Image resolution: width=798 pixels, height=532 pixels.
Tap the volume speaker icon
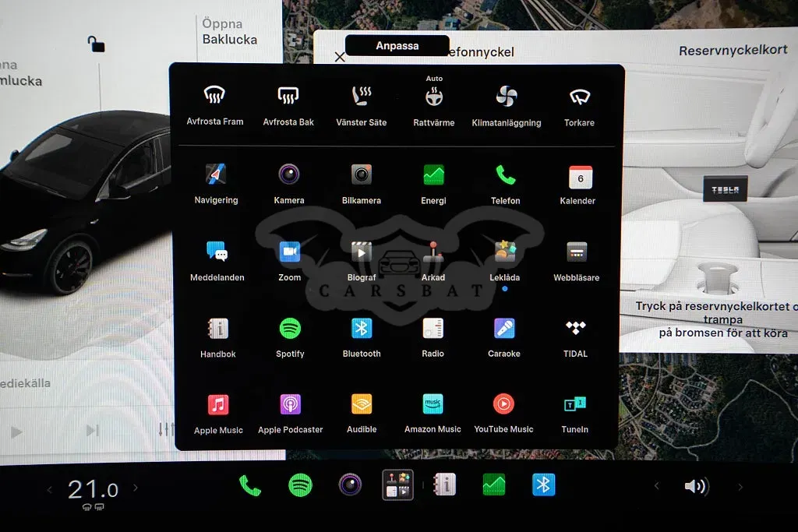tap(697, 486)
